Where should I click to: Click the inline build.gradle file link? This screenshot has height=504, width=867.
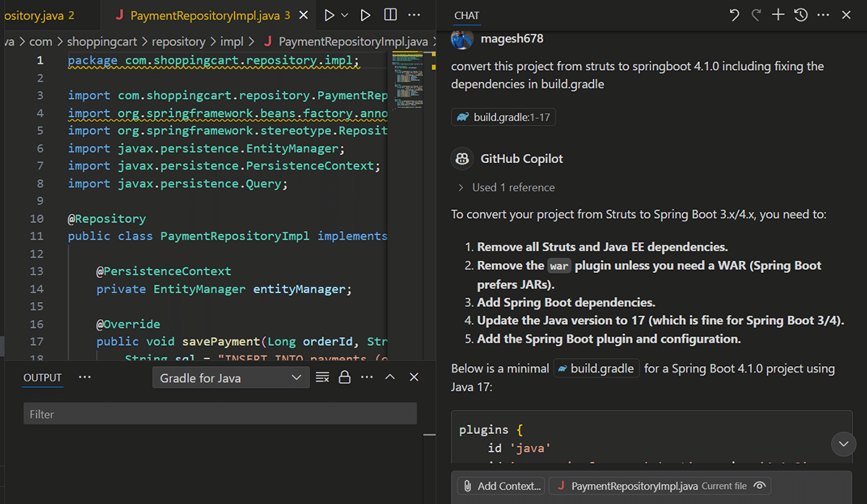[x=597, y=368]
